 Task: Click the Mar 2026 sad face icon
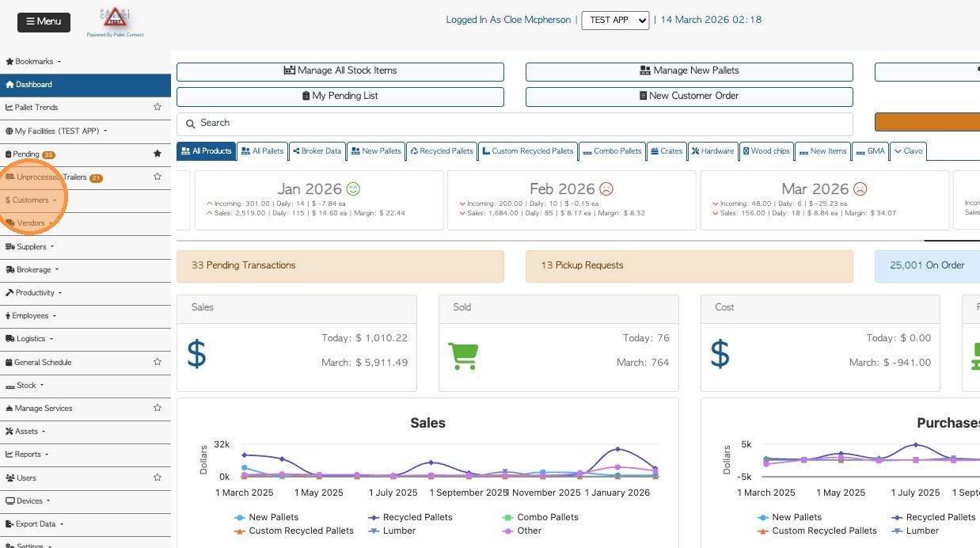(x=860, y=189)
